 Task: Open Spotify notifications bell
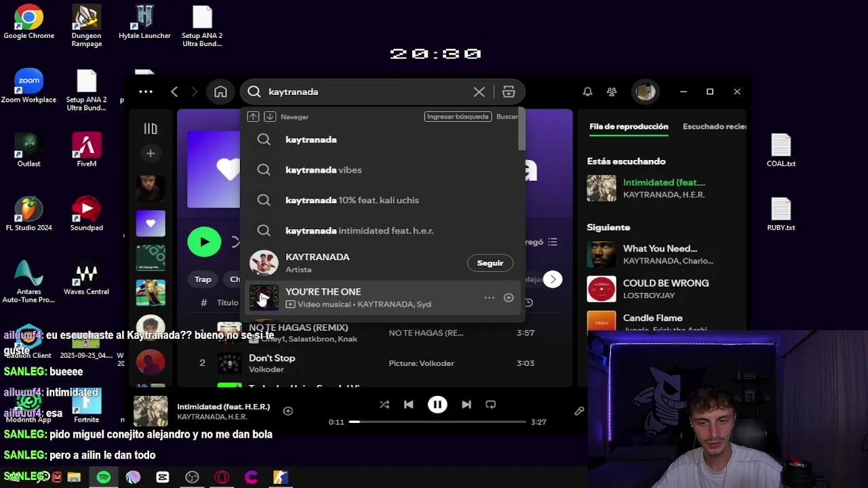pos(588,91)
